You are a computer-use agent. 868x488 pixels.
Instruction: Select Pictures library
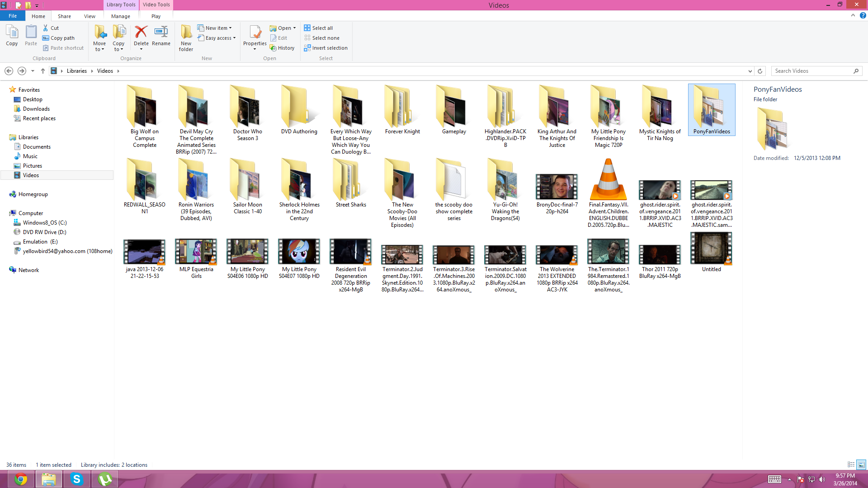click(x=32, y=166)
